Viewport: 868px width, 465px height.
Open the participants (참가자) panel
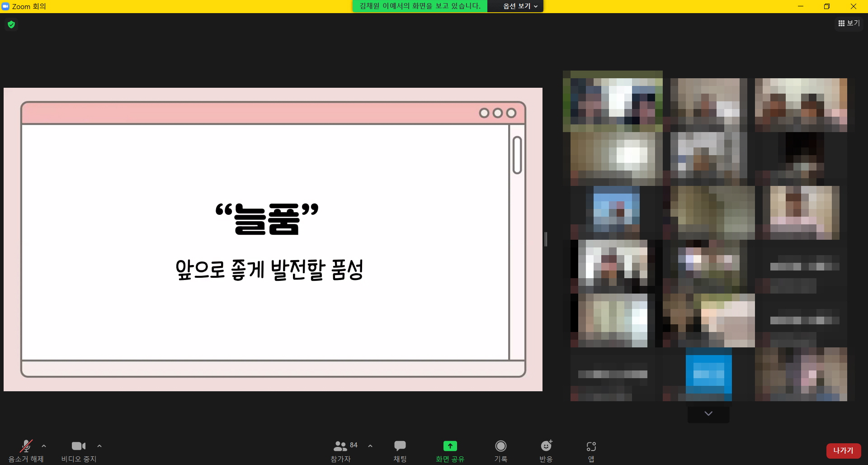point(340,446)
